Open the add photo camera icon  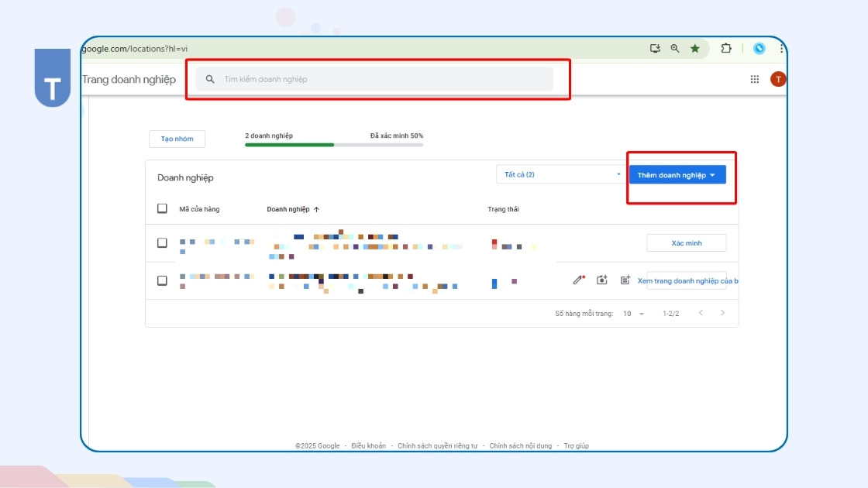(x=602, y=280)
